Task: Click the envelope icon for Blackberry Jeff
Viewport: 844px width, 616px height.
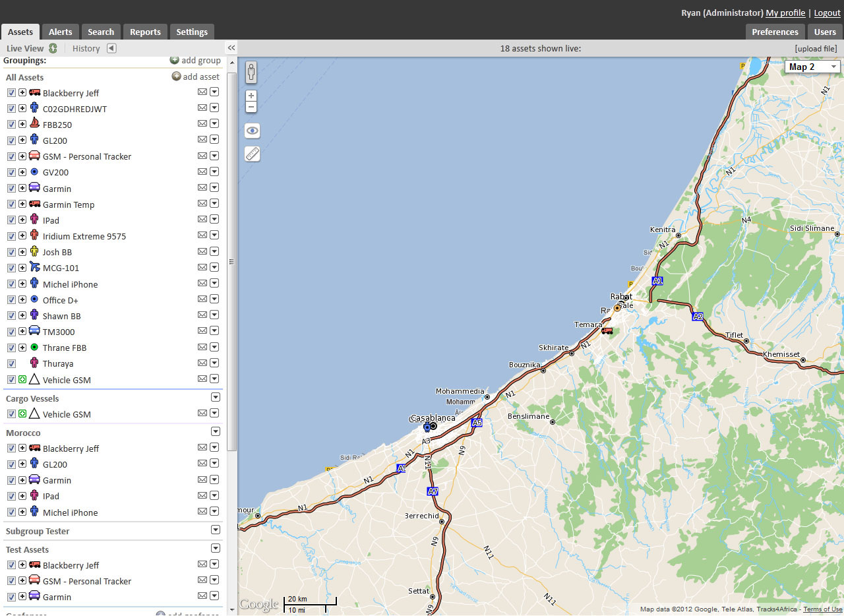Action: click(202, 92)
